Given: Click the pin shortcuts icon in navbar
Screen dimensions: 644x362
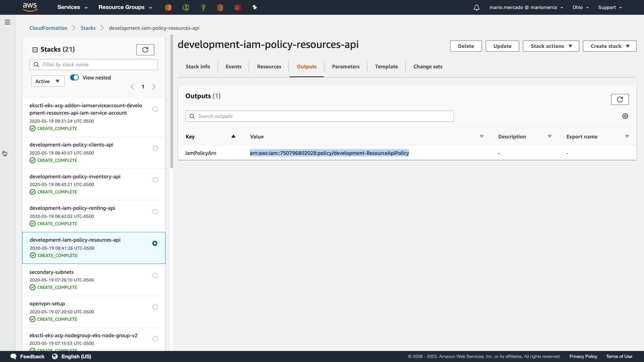Looking at the screenshot, I should 255,7.
